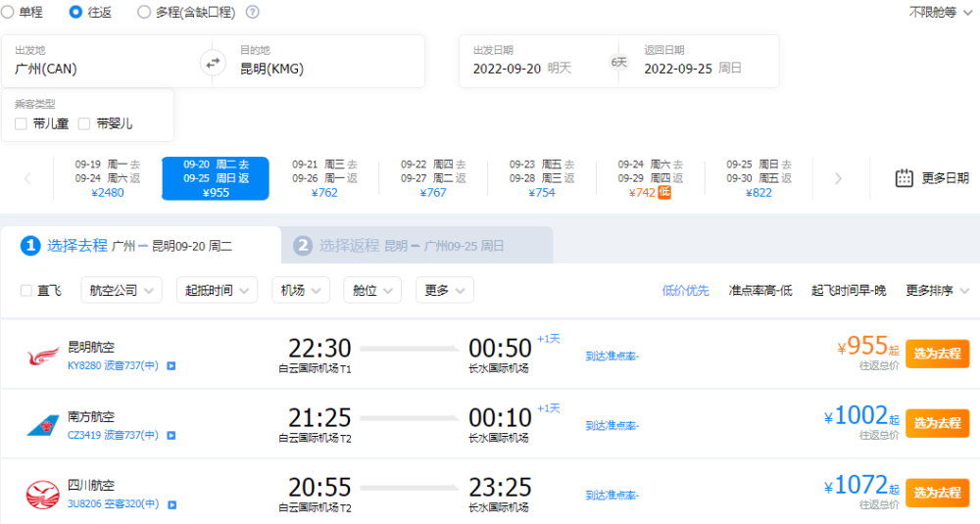980x524 pixels.
Task: Click the China Southern Airlines logo
Action: pyautogui.click(x=42, y=425)
